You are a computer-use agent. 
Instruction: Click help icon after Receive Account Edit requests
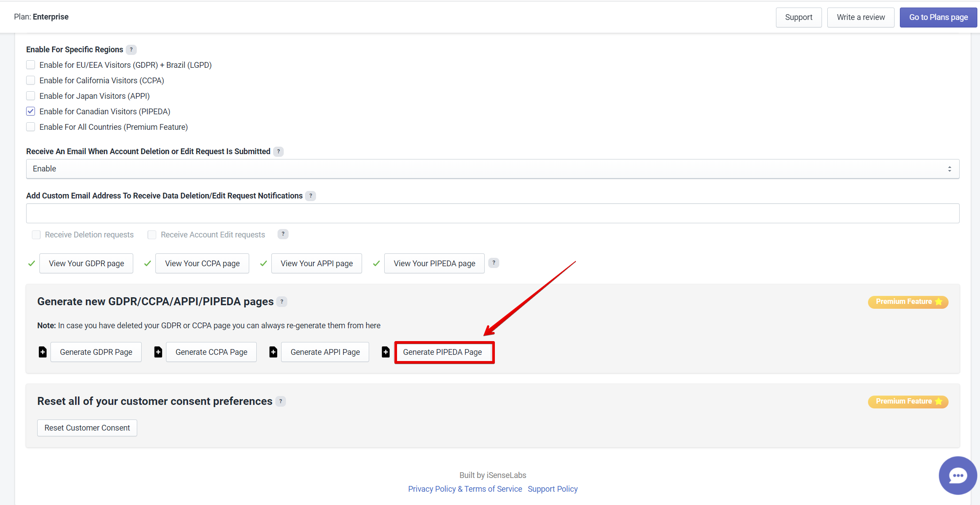coord(283,234)
